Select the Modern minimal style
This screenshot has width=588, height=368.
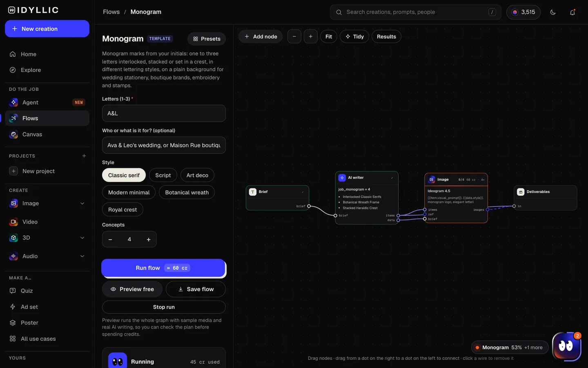tap(129, 192)
